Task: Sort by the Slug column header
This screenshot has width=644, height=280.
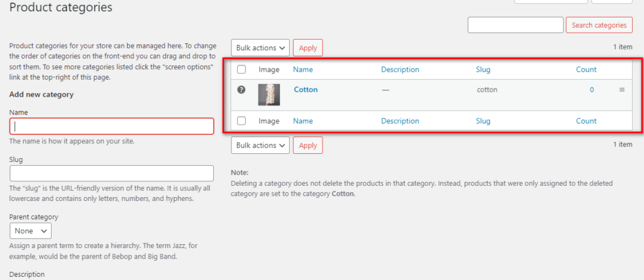Action: pyautogui.click(x=483, y=70)
